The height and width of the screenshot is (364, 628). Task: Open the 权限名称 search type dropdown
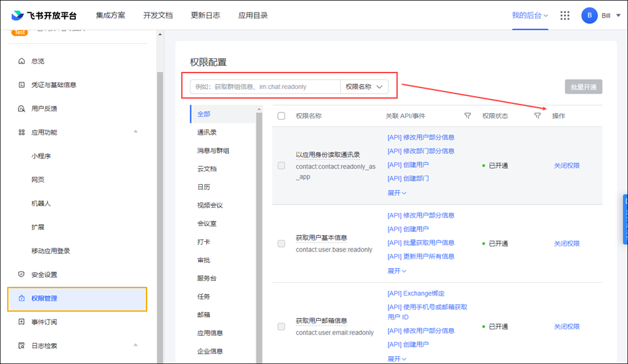click(364, 86)
